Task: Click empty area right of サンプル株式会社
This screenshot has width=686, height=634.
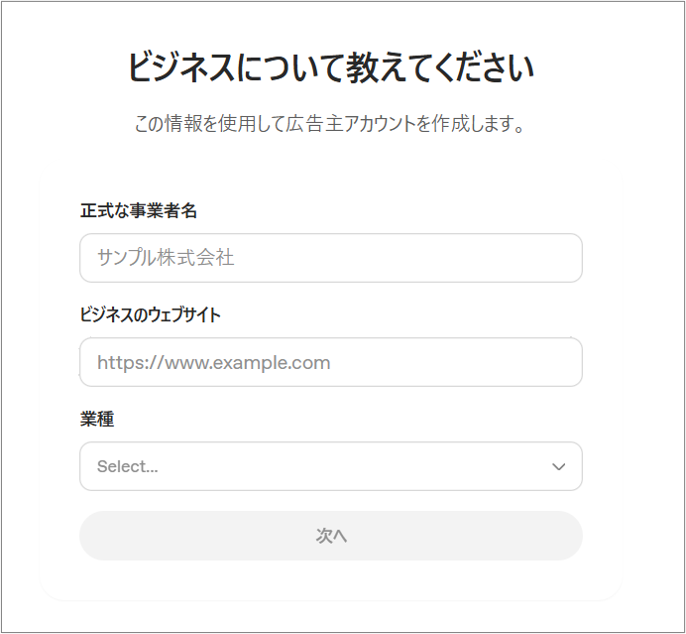Action: click(x=407, y=258)
